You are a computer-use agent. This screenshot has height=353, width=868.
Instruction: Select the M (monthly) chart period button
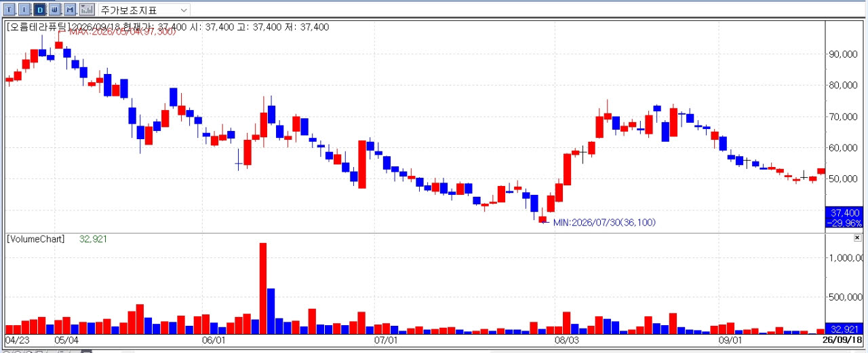[x=69, y=10]
